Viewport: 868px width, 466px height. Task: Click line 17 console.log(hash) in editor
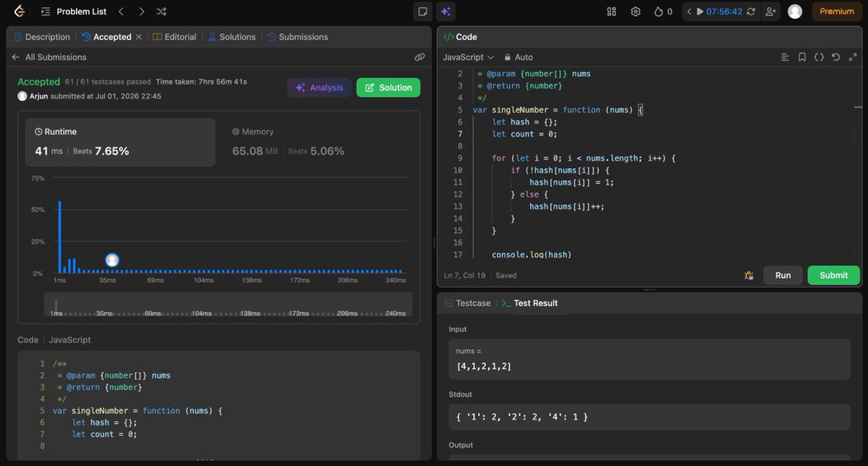point(532,255)
